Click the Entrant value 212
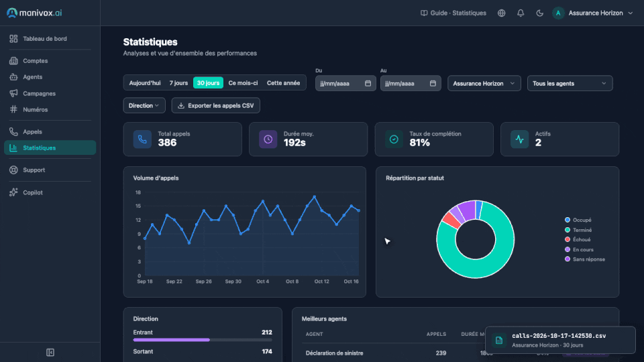Screen dimensions: 644x362 point(266,333)
